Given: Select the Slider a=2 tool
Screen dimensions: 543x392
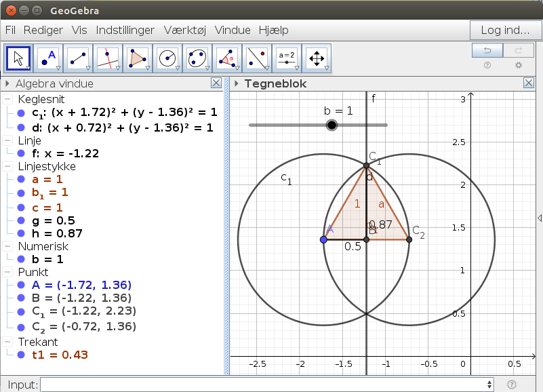Looking at the screenshot, I should 287,58.
